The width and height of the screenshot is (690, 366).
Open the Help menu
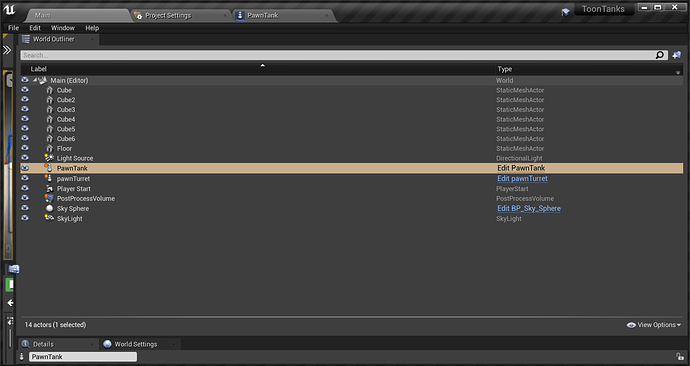(92, 28)
